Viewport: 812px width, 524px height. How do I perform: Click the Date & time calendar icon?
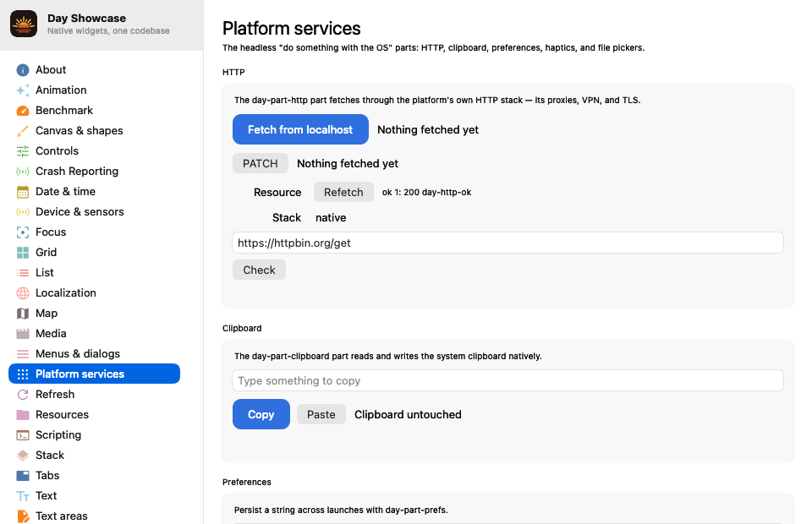point(23,192)
